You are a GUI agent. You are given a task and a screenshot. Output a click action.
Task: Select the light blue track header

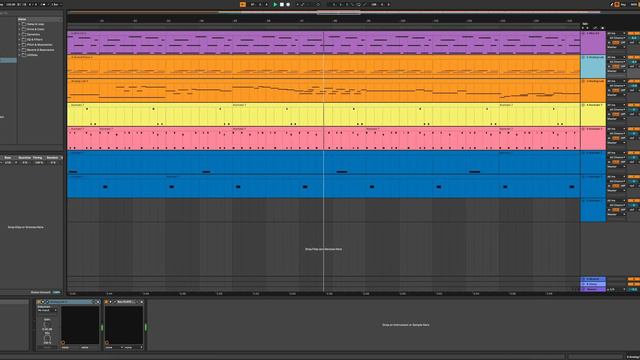pos(593,67)
